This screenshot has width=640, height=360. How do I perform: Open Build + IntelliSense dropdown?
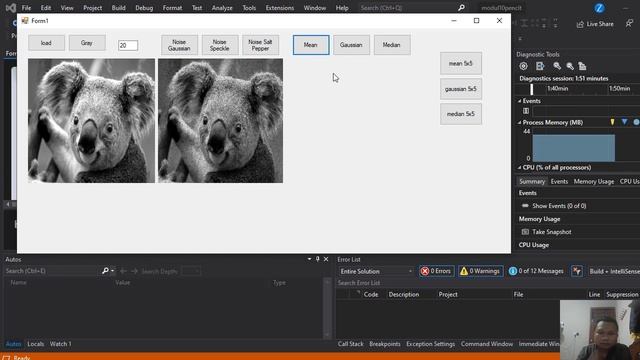614,271
